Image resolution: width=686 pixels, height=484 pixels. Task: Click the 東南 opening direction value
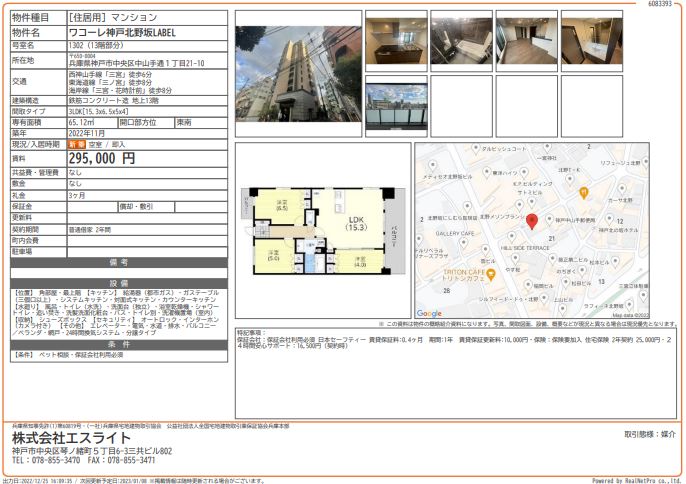coord(184,123)
